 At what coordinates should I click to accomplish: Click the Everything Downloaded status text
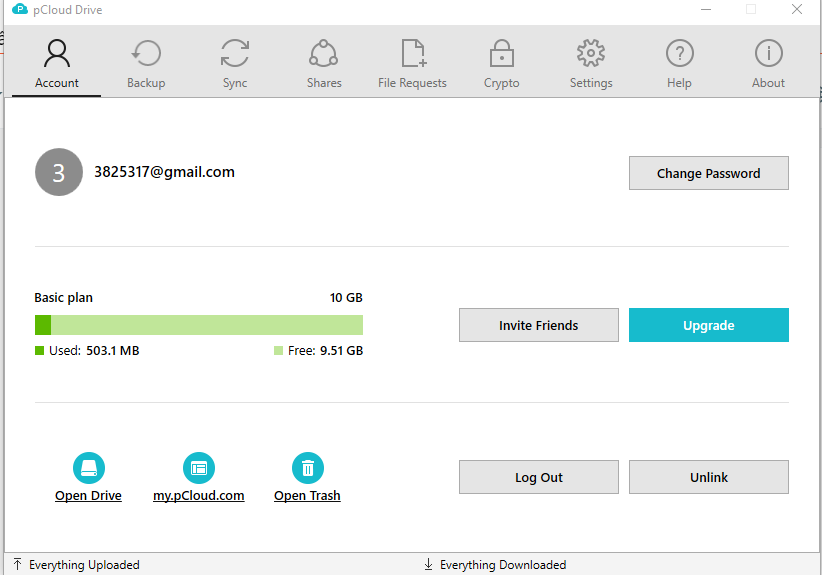pyautogui.click(x=503, y=565)
